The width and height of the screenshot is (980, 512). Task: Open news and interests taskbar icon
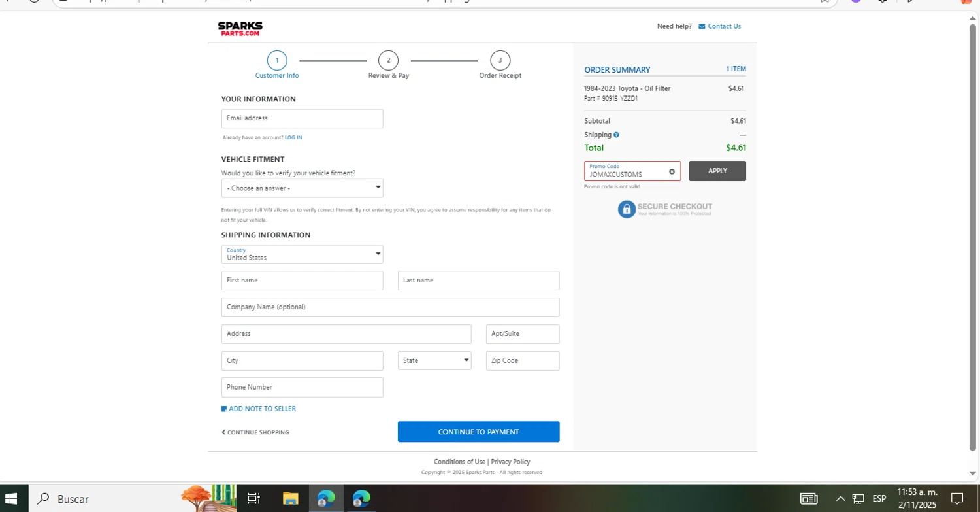(x=809, y=499)
